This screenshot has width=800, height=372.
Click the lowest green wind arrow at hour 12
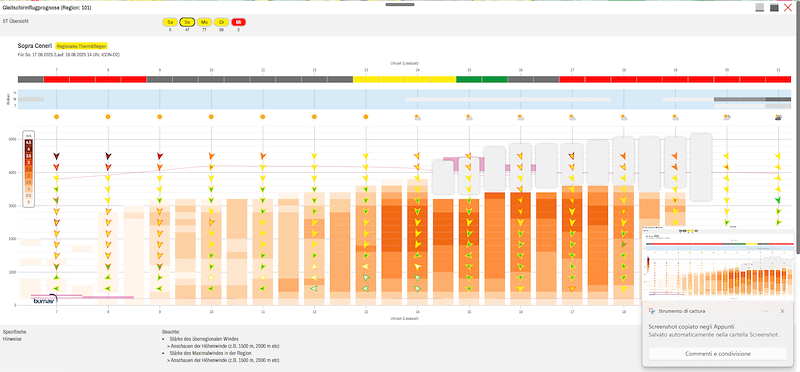[x=314, y=288]
